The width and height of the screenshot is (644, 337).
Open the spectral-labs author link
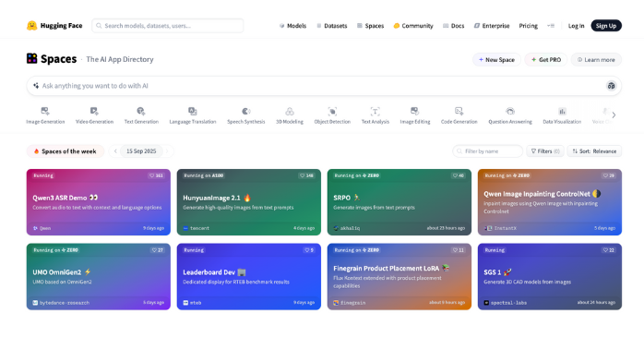[x=506, y=303]
